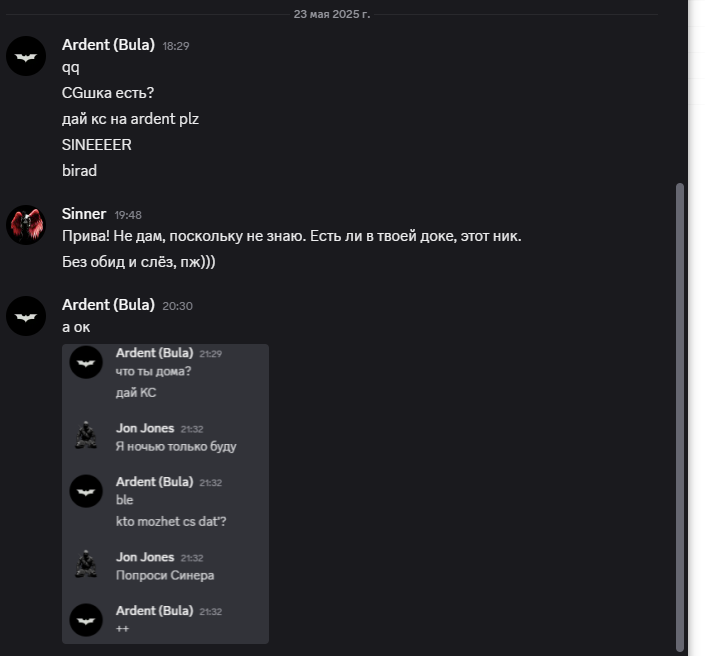
Task: Click Jon Jones avatar beside 'Попроси Синера'
Action: [x=86, y=564]
